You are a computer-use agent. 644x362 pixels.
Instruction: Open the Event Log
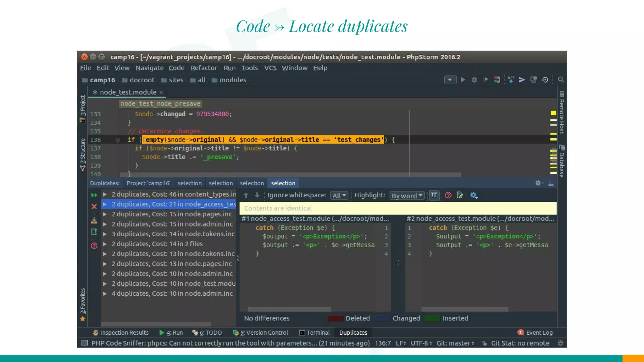pos(535,332)
